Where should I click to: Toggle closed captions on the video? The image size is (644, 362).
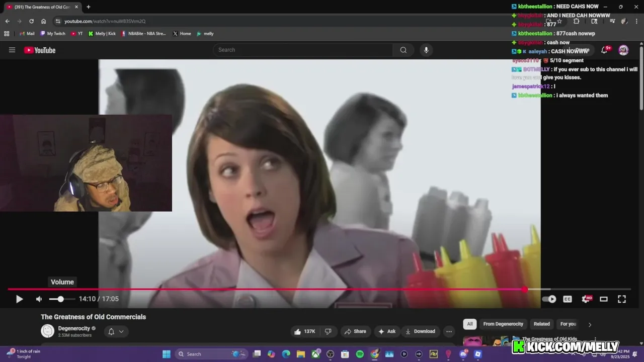tap(568, 299)
